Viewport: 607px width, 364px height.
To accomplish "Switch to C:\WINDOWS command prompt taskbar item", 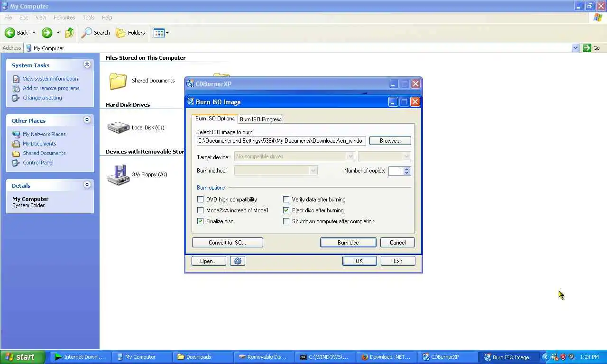I will click(x=325, y=357).
